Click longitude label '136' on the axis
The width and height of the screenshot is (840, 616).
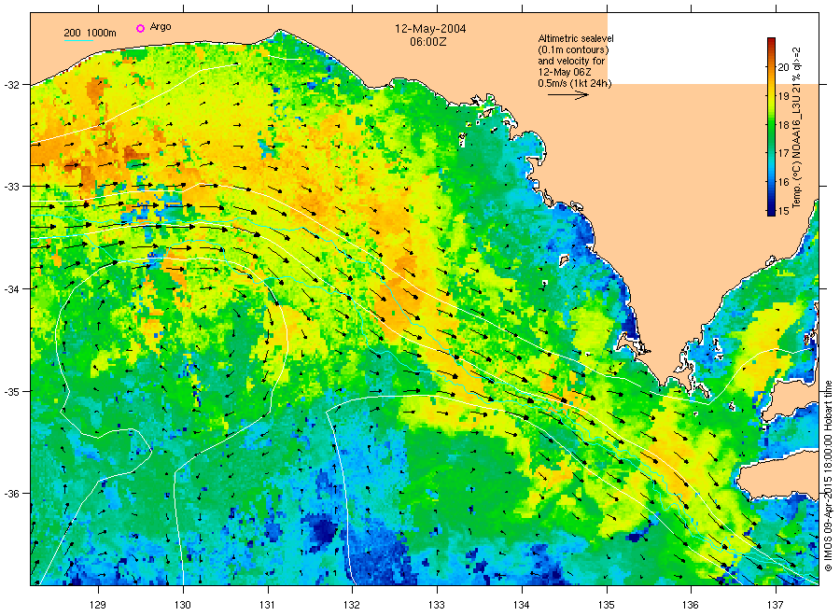point(691,605)
